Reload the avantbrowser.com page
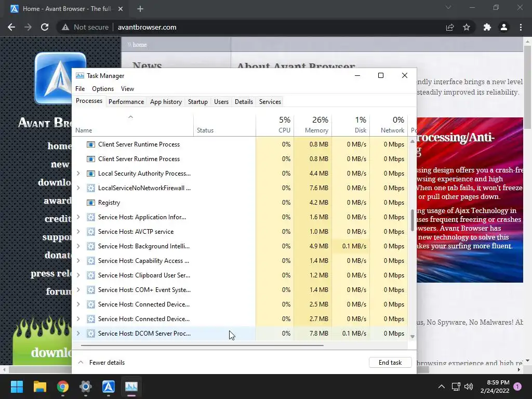The height and width of the screenshot is (399, 532). coord(45,27)
